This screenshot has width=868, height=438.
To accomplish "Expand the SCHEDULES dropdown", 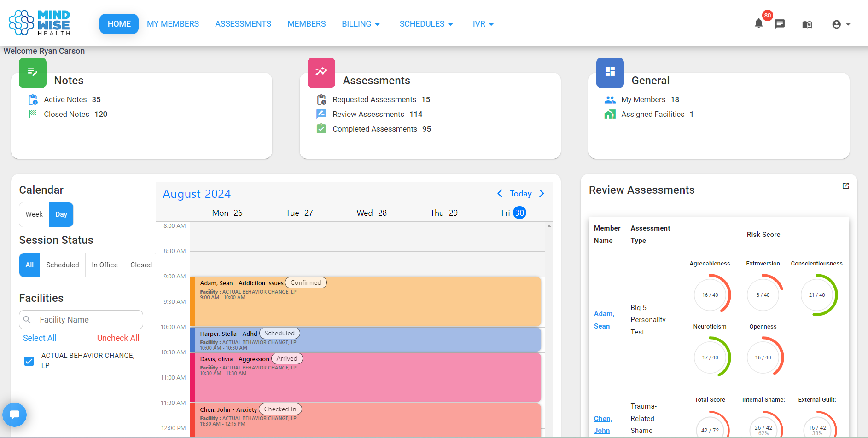I will [x=425, y=24].
